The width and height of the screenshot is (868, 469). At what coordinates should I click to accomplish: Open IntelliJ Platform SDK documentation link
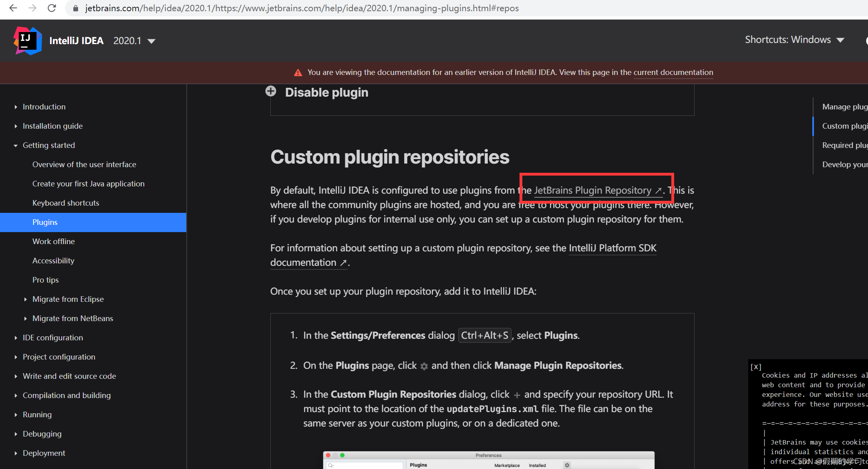click(612, 248)
